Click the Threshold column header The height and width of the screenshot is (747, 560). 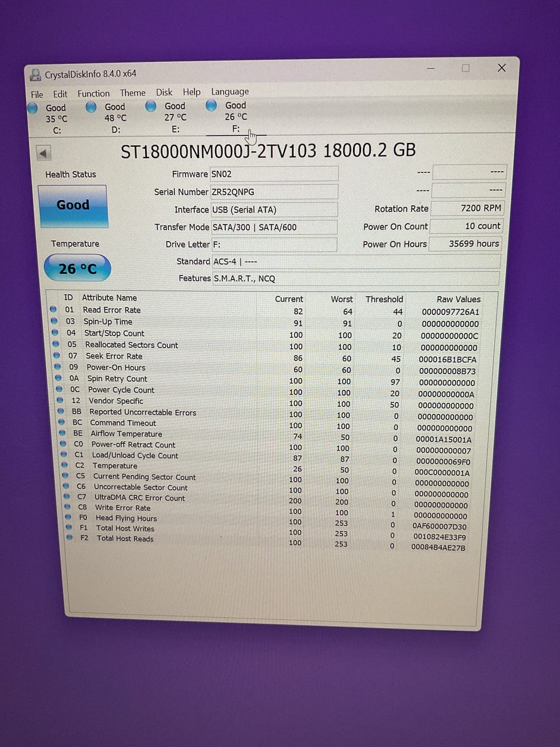384,299
